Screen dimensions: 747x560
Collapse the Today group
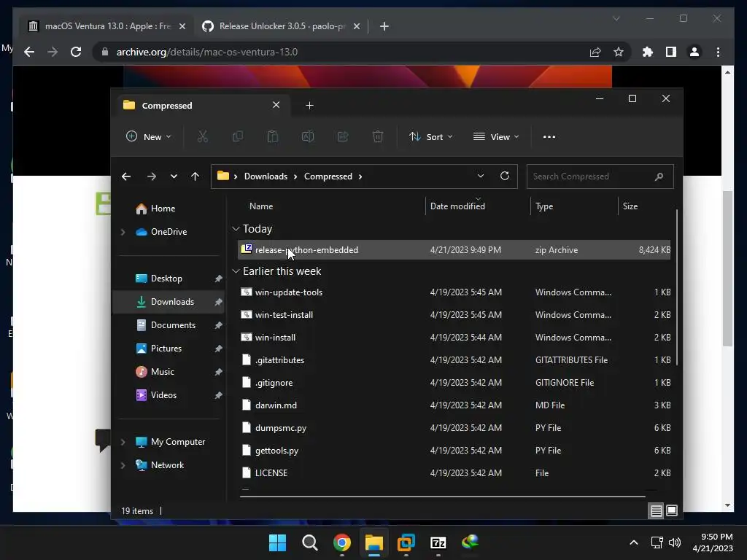point(236,229)
